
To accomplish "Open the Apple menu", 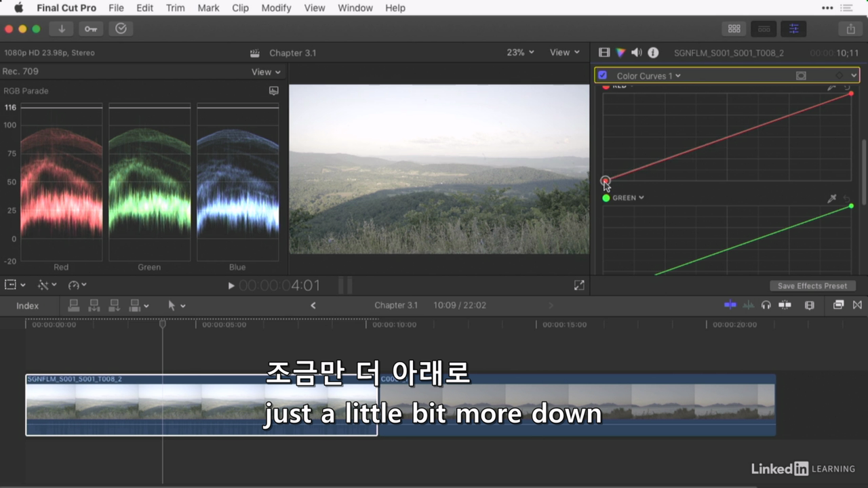I will point(18,8).
